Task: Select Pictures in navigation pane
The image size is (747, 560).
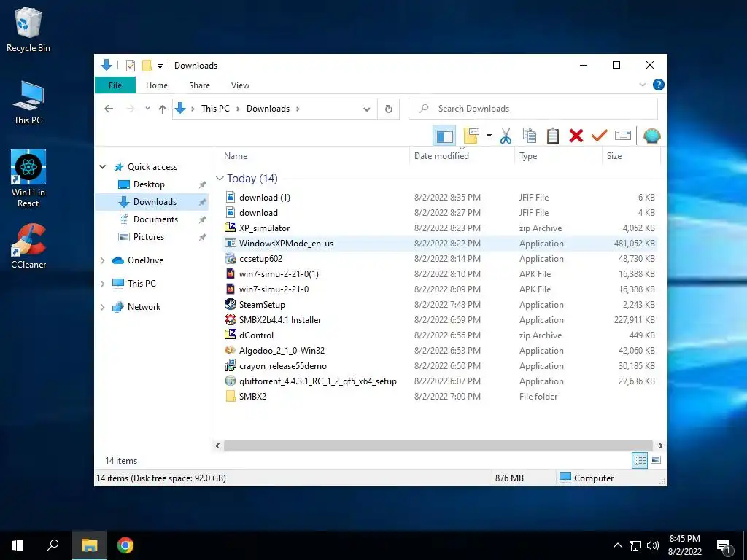Action: (149, 237)
